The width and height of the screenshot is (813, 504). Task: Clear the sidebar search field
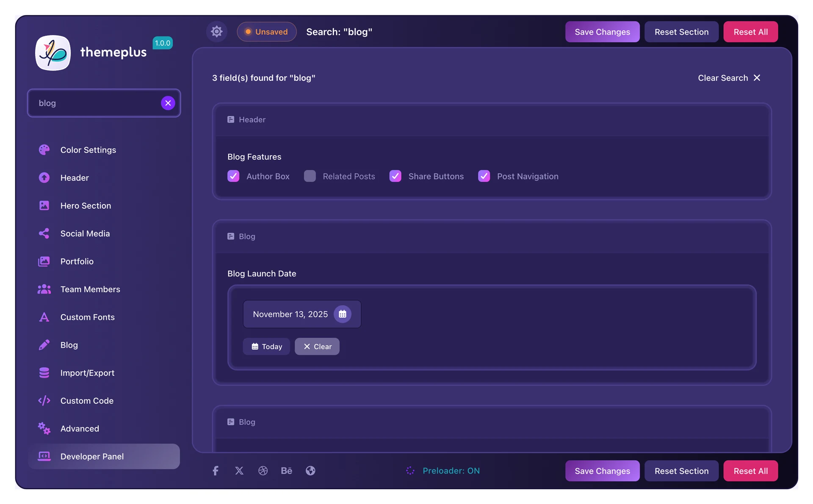point(168,103)
